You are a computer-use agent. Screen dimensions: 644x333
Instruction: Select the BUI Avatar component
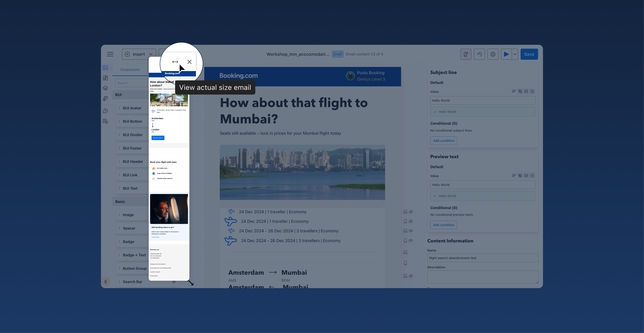132,108
